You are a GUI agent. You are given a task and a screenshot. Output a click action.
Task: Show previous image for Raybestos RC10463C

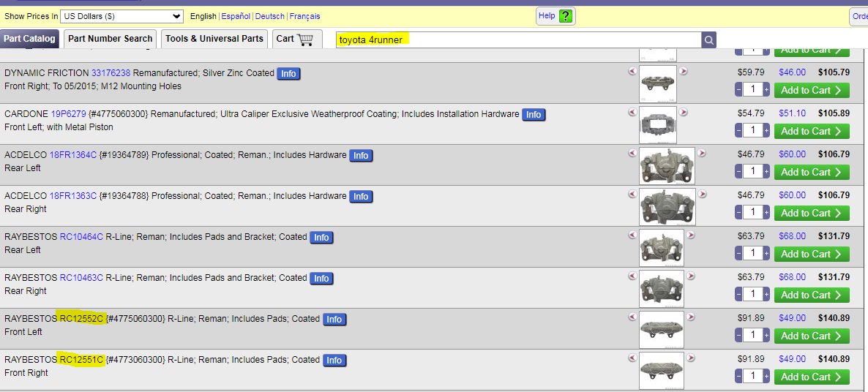tap(632, 275)
